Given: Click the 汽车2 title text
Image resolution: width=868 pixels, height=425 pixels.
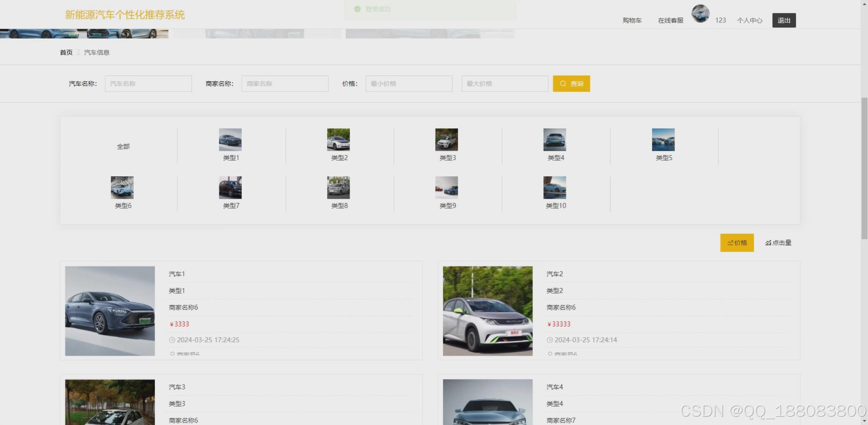Looking at the screenshot, I should click(x=555, y=274).
